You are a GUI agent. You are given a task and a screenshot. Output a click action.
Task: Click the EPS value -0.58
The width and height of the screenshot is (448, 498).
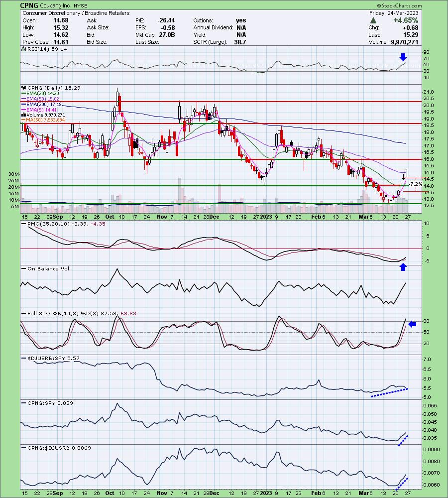point(169,27)
